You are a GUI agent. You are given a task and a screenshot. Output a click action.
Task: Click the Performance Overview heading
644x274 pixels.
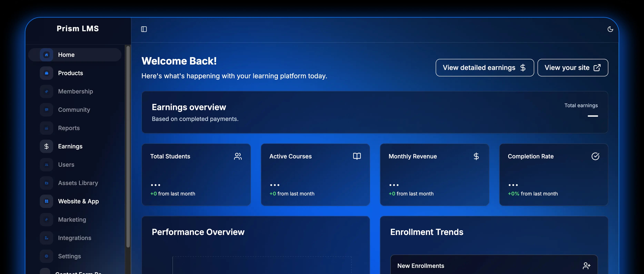pos(198,232)
